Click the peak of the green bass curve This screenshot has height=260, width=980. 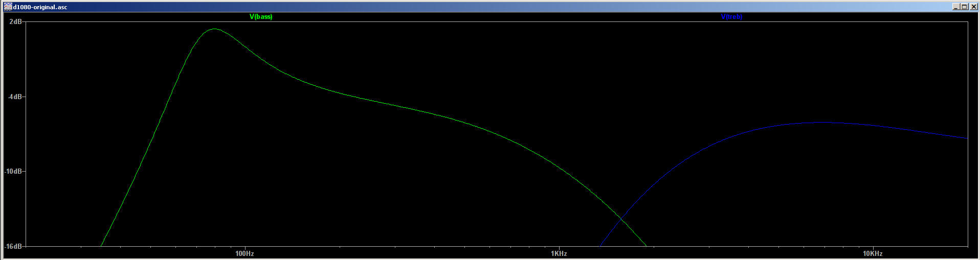pos(214,29)
